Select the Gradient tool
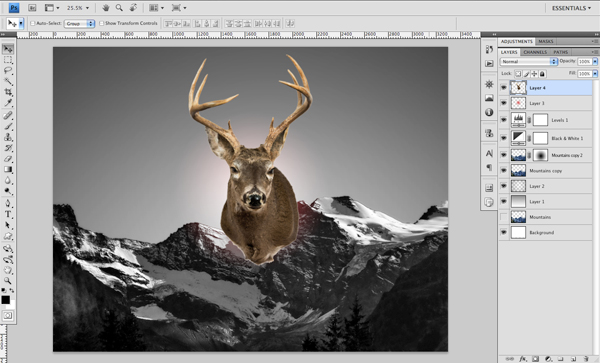This screenshot has height=363, width=600. click(8, 169)
